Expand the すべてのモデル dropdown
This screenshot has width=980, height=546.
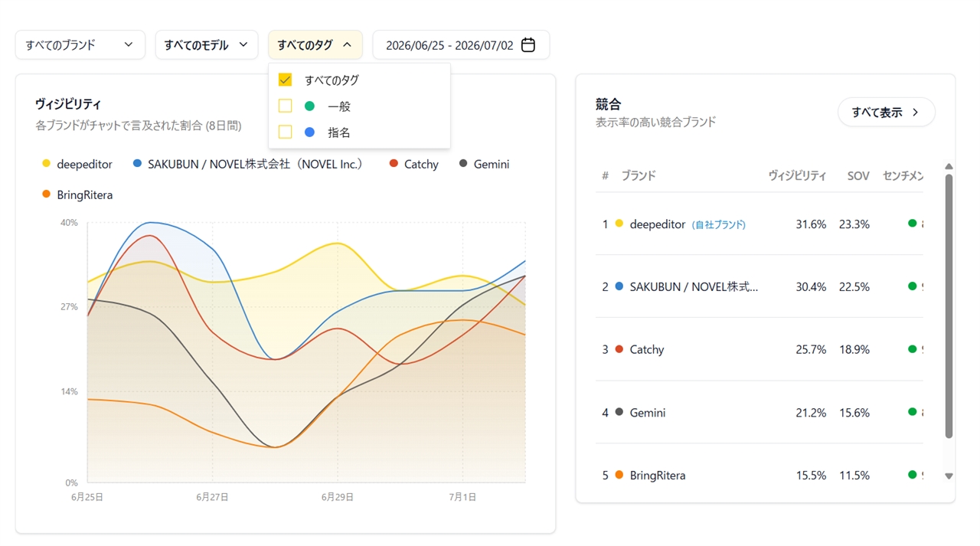click(207, 45)
